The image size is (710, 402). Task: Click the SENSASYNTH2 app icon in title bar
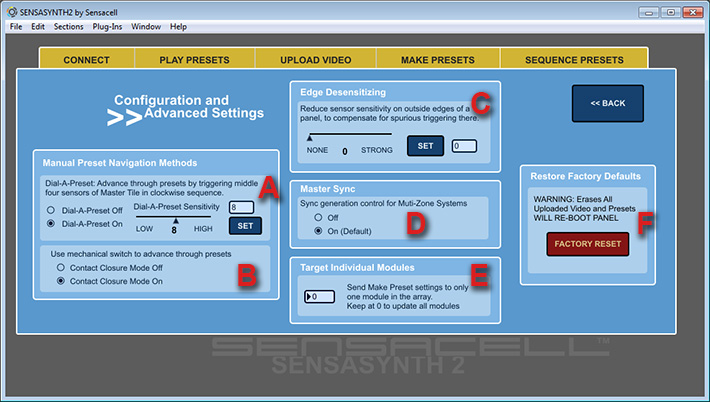(12, 12)
